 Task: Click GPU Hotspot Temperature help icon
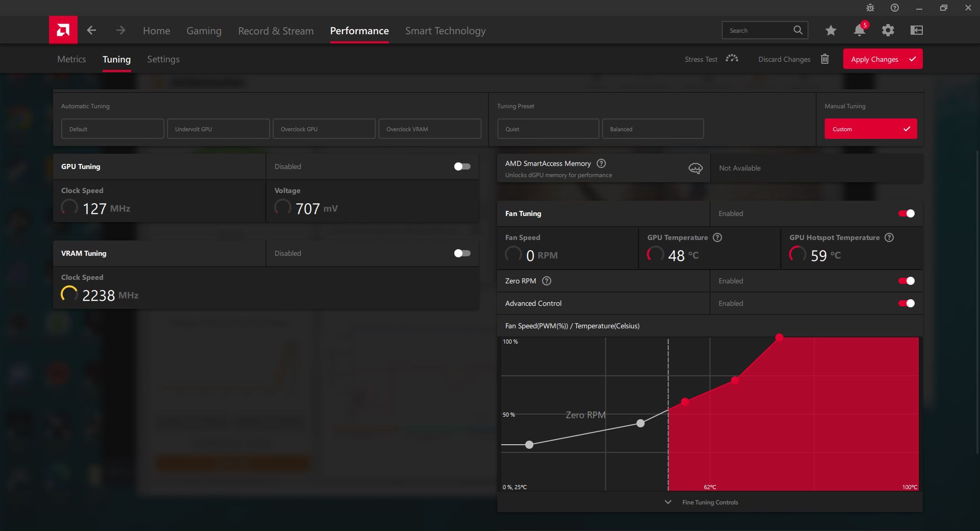pyautogui.click(x=889, y=237)
